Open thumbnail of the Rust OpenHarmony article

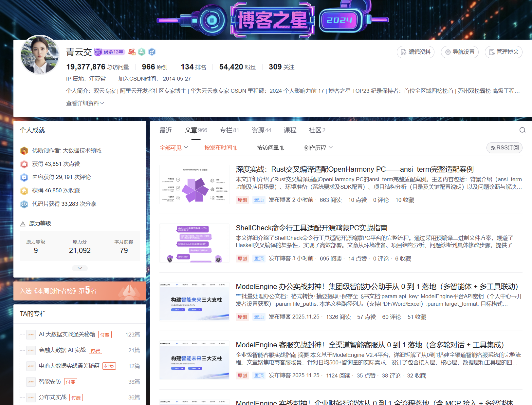coord(194,184)
